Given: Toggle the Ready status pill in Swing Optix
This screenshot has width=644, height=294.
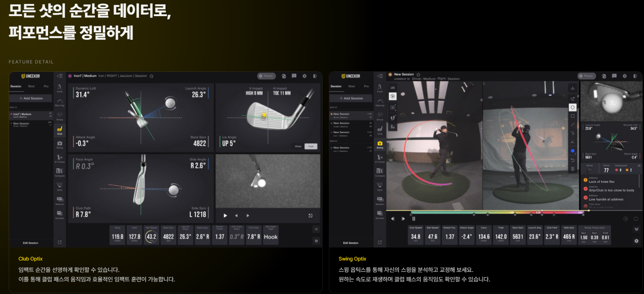Looking at the screenshot, I should 586,76.
